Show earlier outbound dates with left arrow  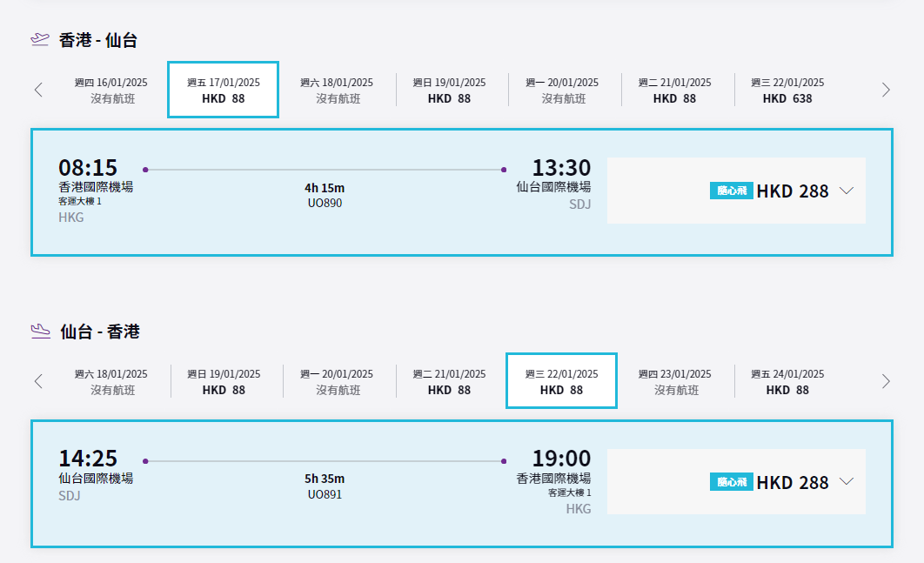[38, 90]
